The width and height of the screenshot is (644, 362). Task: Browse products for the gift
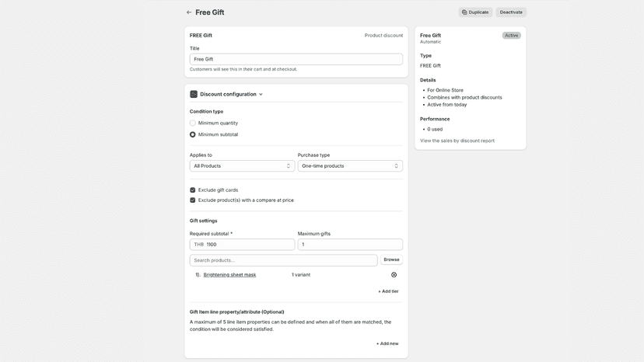[391, 259]
